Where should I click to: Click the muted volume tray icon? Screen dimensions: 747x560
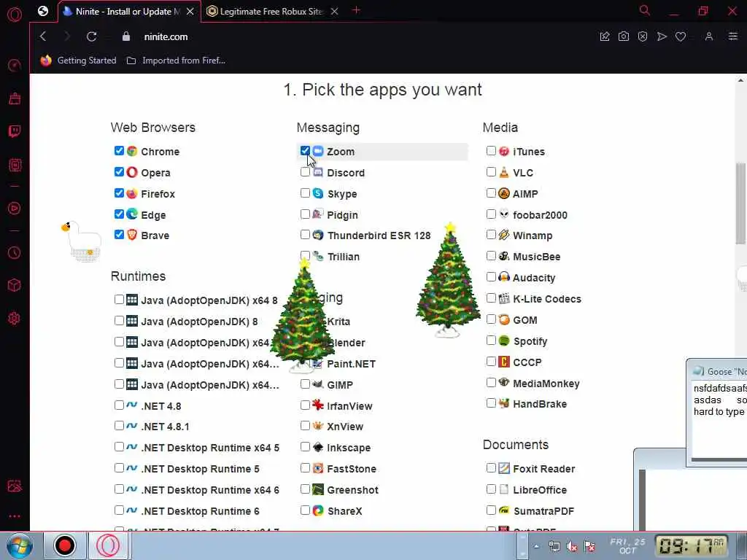coord(572,547)
